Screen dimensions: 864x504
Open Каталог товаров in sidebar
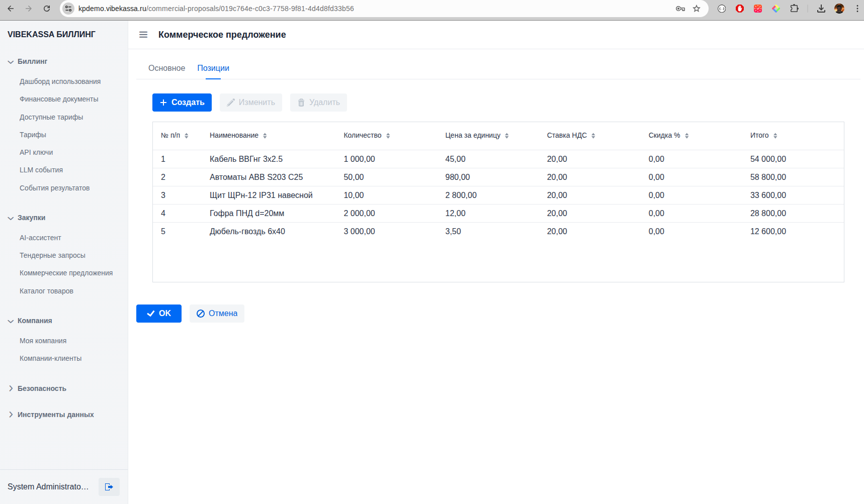(x=46, y=291)
